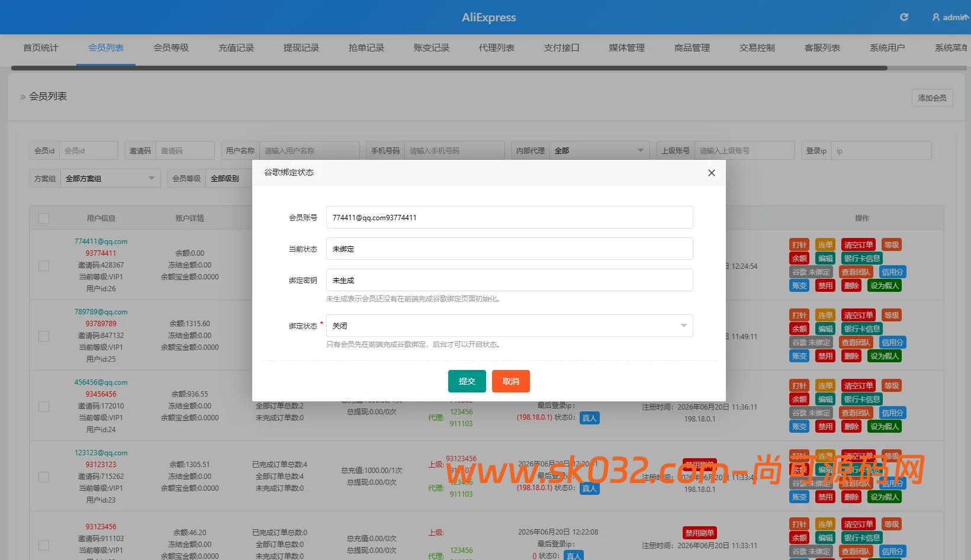Viewport: 971px width, 560px height.
Task: Click 账变 button for user 456456@qq.com
Action: 799,427
